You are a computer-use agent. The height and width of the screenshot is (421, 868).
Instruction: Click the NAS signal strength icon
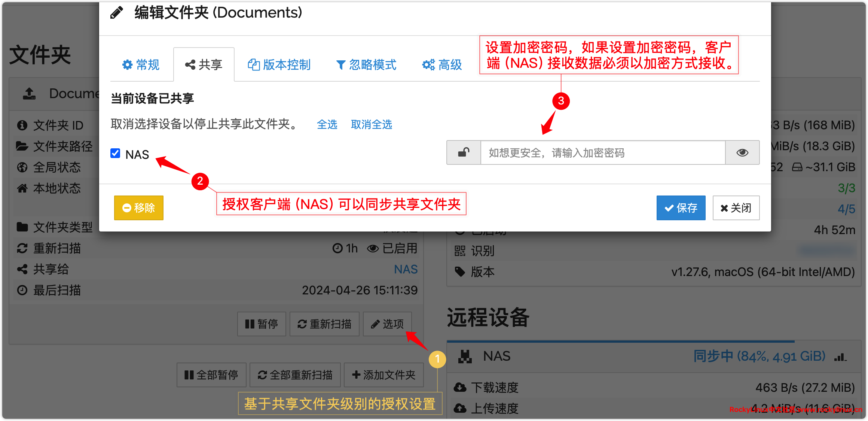click(840, 357)
